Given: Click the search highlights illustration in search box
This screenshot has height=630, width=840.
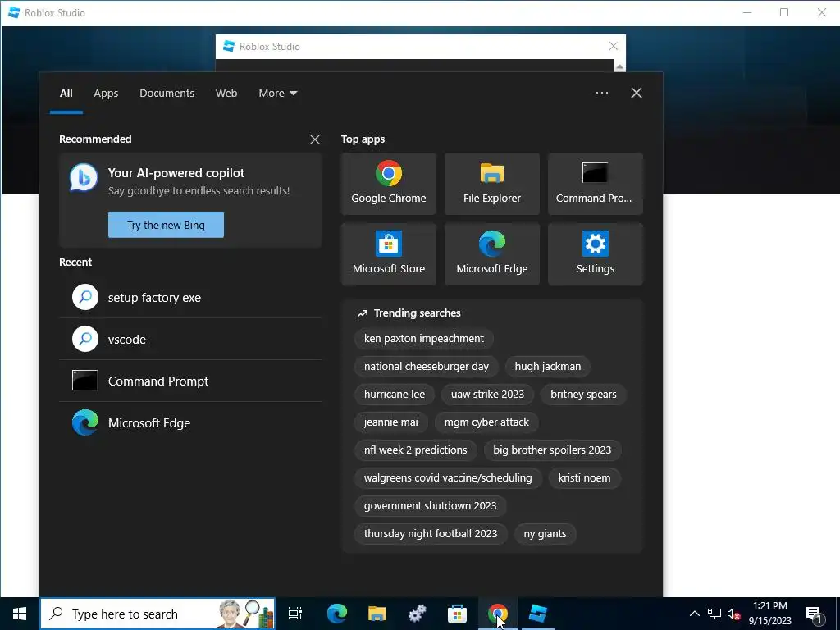Looking at the screenshot, I should [246, 614].
